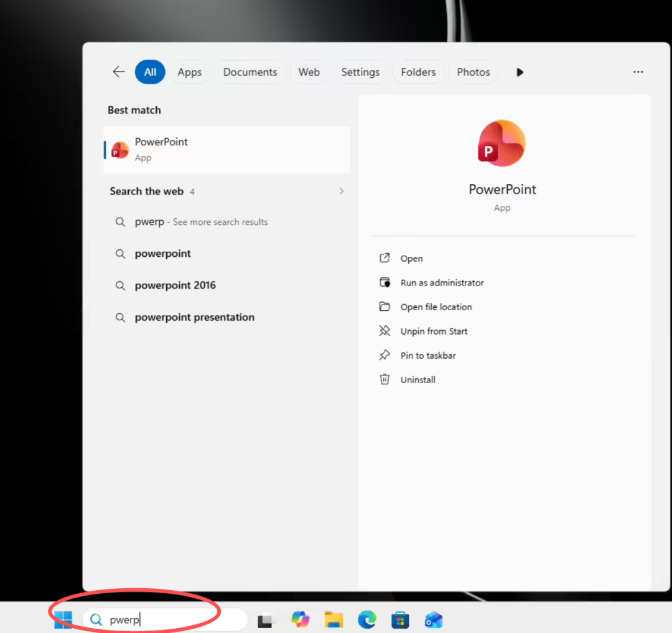The image size is (672, 633).
Task: Click the taskbar search box containing 'pwerp'
Action: click(166, 620)
